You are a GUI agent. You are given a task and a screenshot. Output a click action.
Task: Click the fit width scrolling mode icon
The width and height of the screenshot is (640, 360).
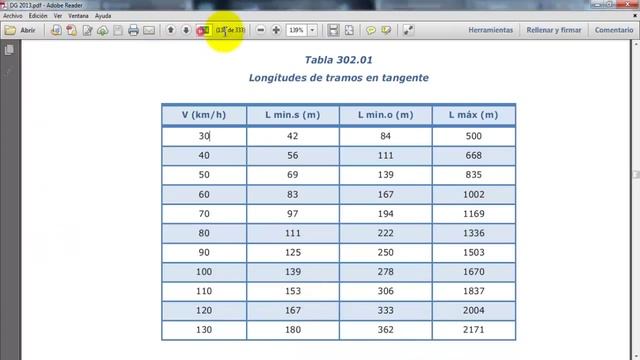pos(333,30)
